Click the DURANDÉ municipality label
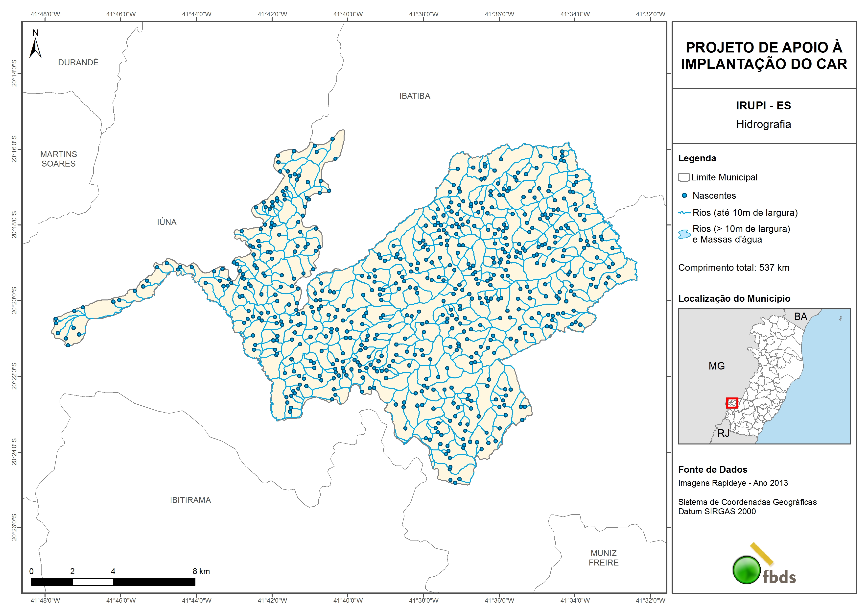The image size is (868, 614). point(78,62)
